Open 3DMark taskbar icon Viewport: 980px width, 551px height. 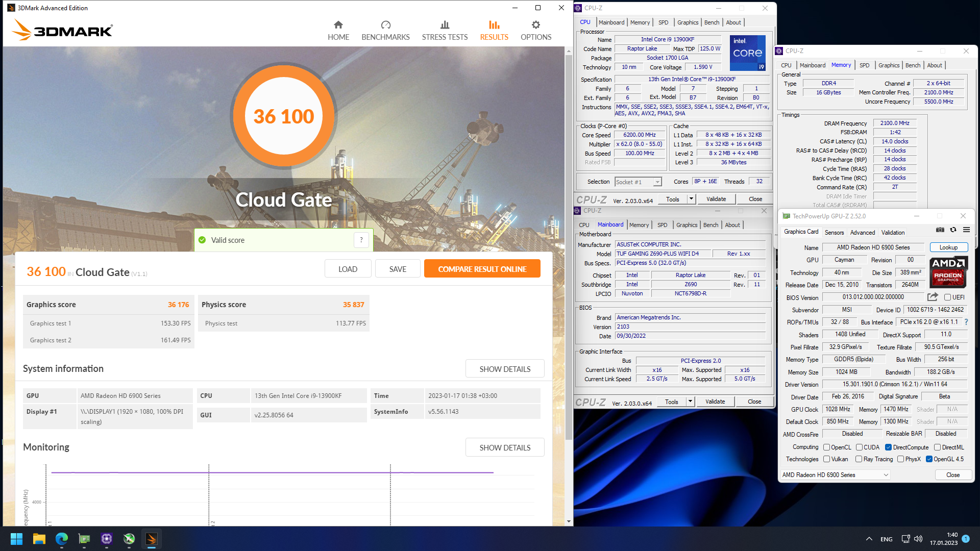click(x=152, y=539)
